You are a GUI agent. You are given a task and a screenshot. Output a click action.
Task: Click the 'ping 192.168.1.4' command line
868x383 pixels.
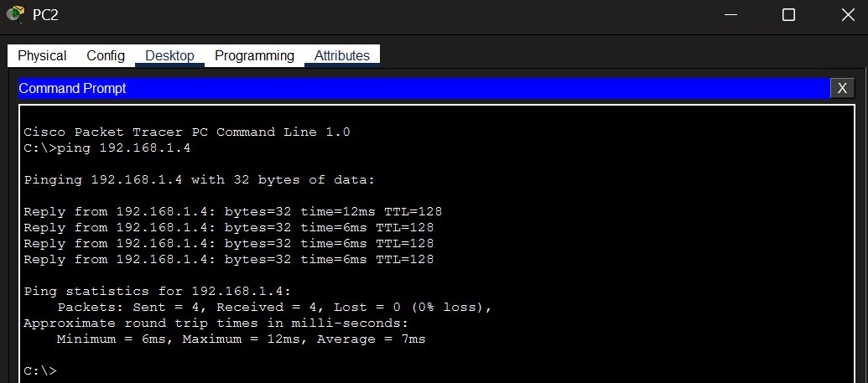tap(107, 148)
